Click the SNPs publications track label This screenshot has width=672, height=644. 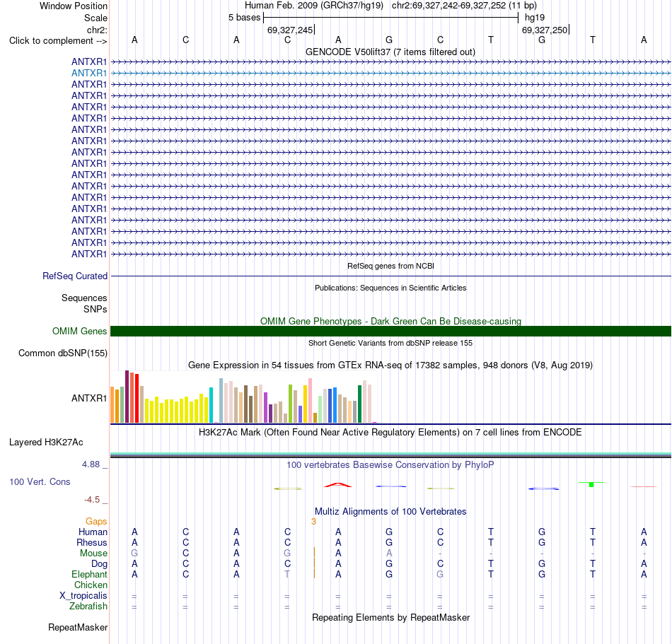[95, 309]
